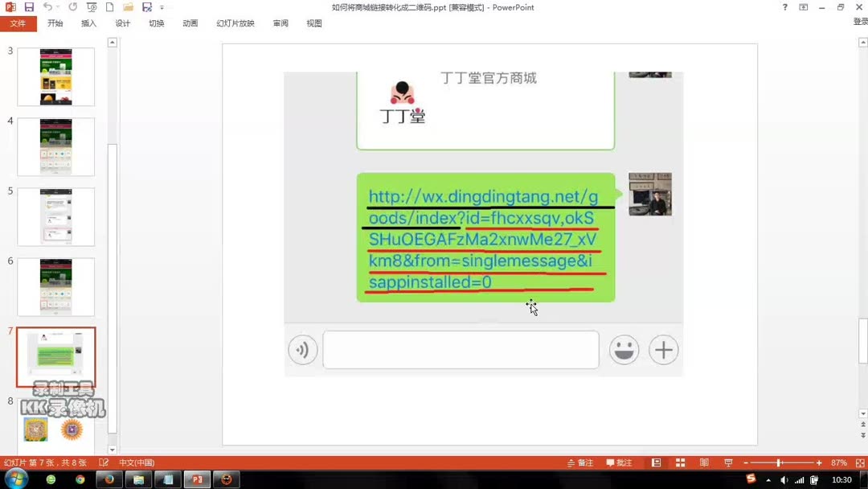
Task: Click the new slide icon in Quick Access Toolbar
Action: coord(108,6)
